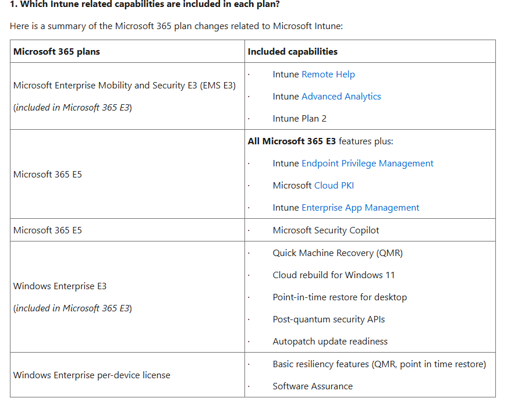
Task: Click 'Microsoft Enterprise Mobility and Security E3' text
Action: pos(124,86)
